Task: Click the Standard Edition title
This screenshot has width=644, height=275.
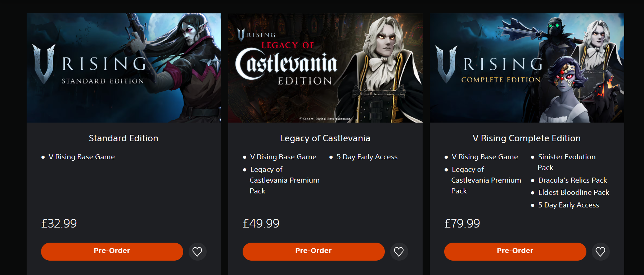Action: [x=123, y=138]
